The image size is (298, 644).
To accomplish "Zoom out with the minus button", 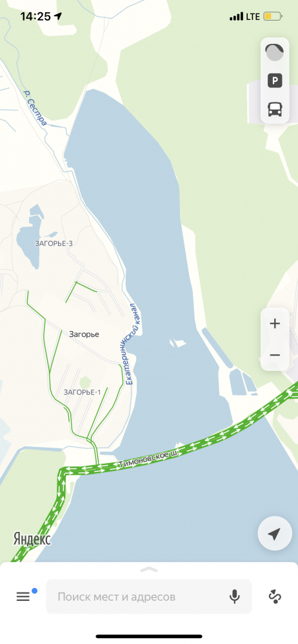I will [275, 355].
